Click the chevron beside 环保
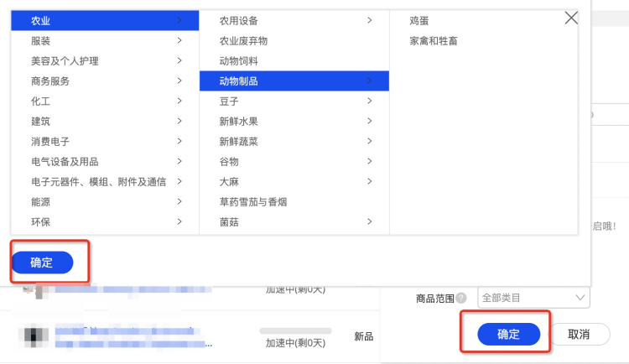Viewport: 629px width, 364px height. 179,221
